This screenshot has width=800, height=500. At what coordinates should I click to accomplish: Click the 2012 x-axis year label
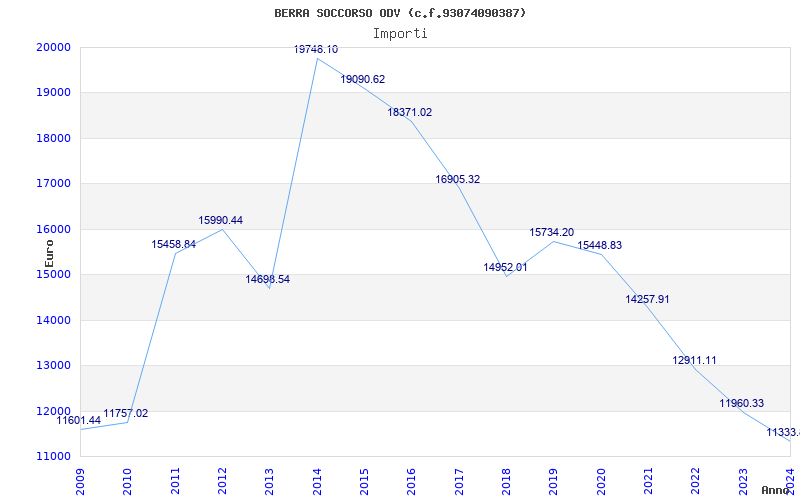point(222,482)
